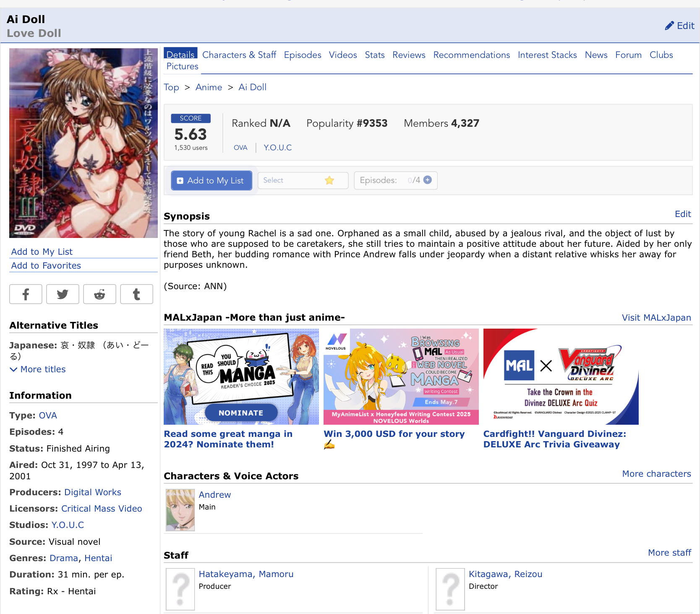Click the Synopsis Edit link
Viewport: 700px width, 614px height.
tap(682, 214)
